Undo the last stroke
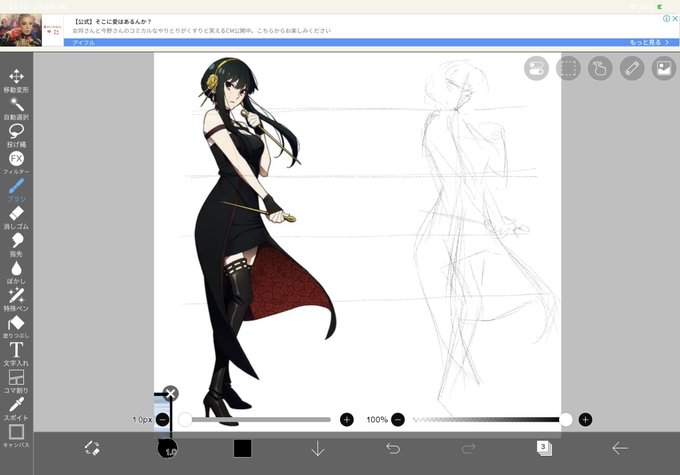 393,448
